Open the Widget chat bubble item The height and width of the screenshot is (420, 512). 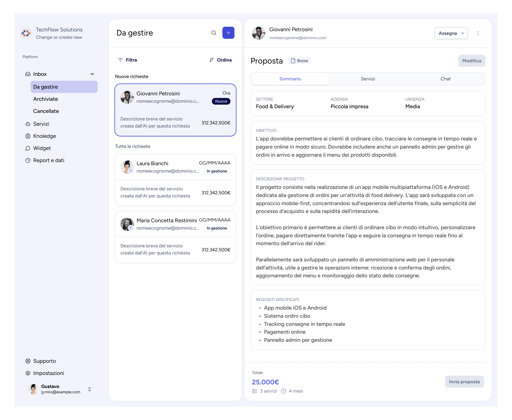pos(28,148)
